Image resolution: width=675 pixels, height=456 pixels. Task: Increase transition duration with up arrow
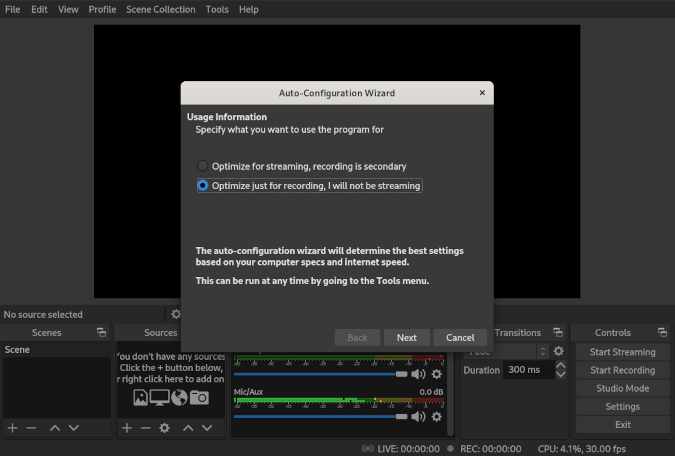(560, 365)
